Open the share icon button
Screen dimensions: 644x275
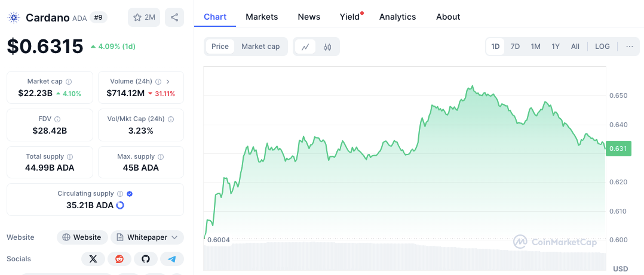[174, 17]
